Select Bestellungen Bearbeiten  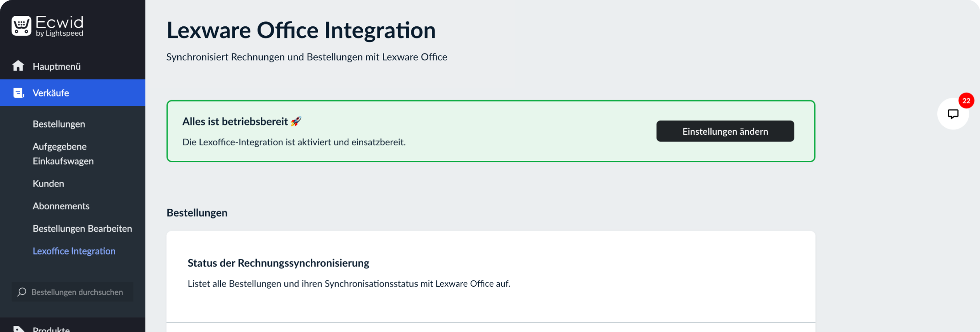tap(82, 228)
